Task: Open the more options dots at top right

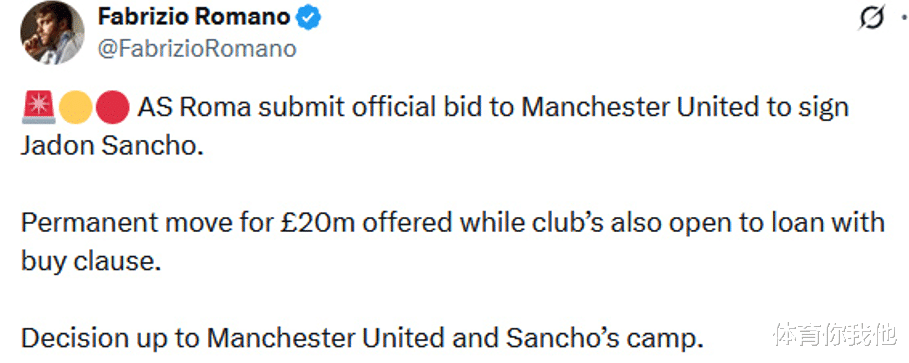Action: point(904,19)
